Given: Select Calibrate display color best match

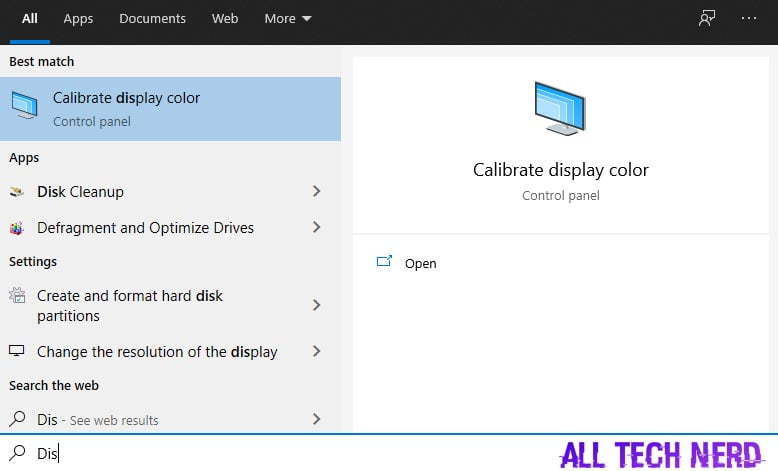Looking at the screenshot, I should click(x=170, y=109).
